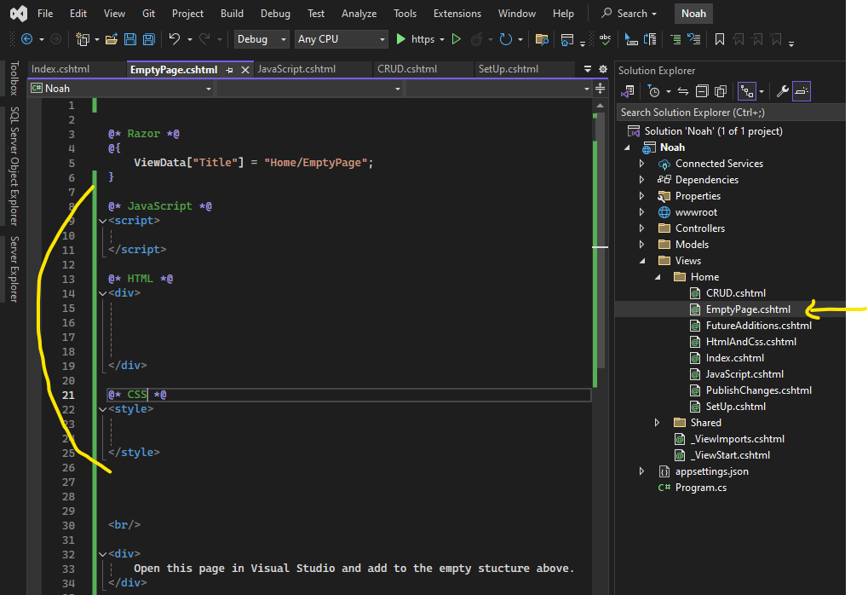Open the Debug configuration dropdown
Viewport: 868px width, 595px height.
coord(262,39)
